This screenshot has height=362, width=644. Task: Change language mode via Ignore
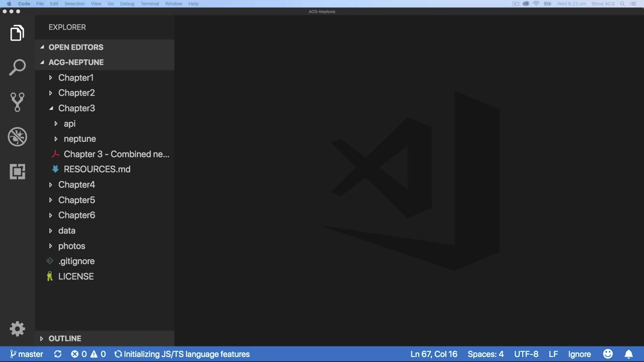click(580, 354)
